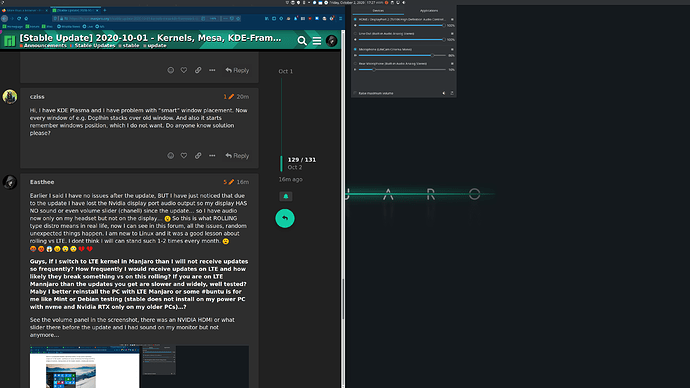Viewport: 690px width, 388px height.
Task: Copy link of the top post above cziss
Action: (198, 70)
